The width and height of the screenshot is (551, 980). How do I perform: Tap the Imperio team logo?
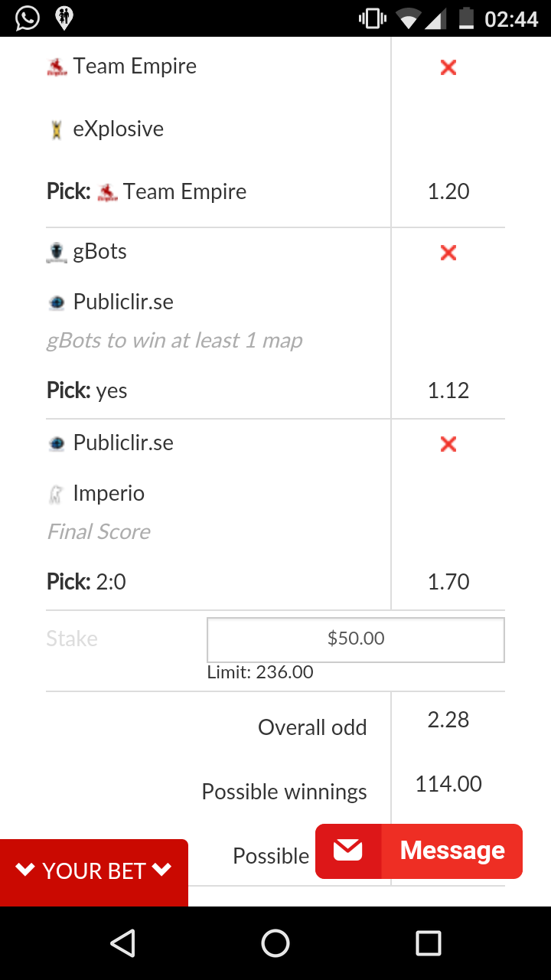click(56, 495)
